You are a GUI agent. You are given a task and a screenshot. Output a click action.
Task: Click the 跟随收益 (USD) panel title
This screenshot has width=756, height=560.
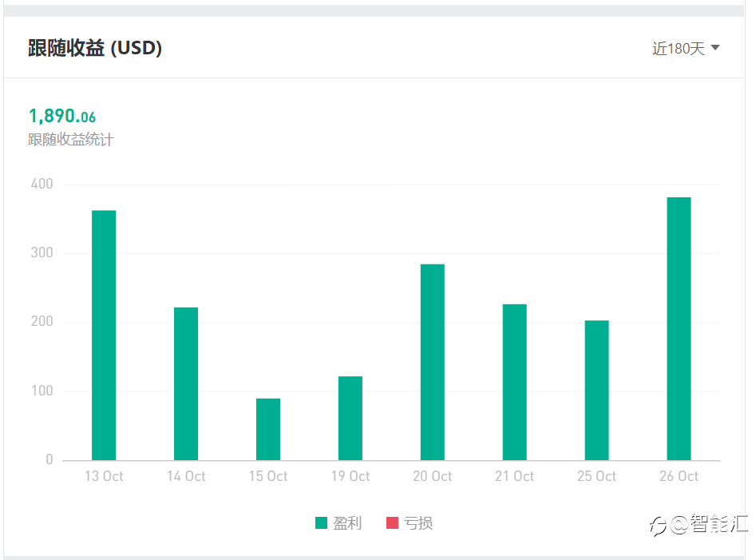pos(95,49)
